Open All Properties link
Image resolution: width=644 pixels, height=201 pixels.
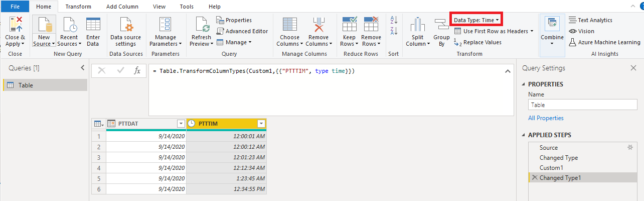[546, 118]
